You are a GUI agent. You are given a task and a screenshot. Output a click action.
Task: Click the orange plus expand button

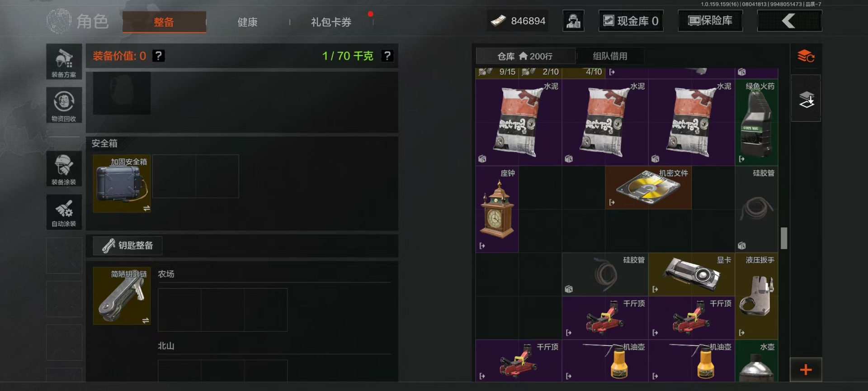click(x=806, y=370)
